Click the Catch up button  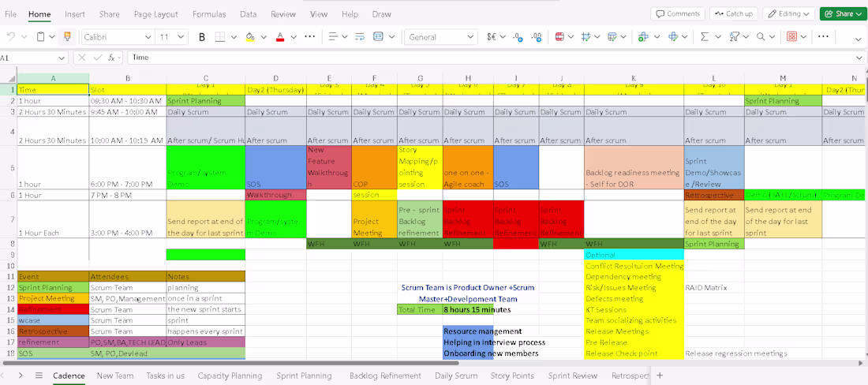click(x=734, y=14)
